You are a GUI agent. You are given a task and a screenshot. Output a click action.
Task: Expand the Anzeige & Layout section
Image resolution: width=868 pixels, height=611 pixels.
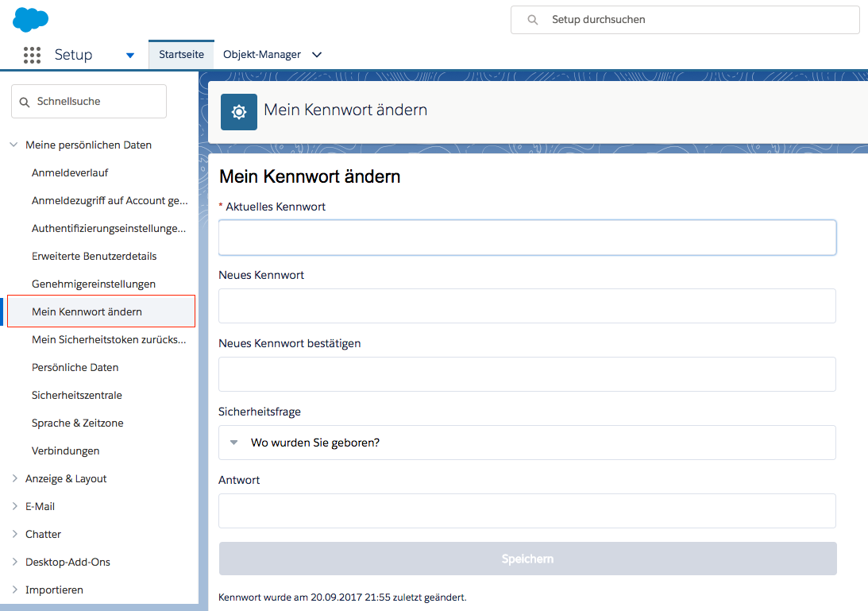(x=14, y=478)
